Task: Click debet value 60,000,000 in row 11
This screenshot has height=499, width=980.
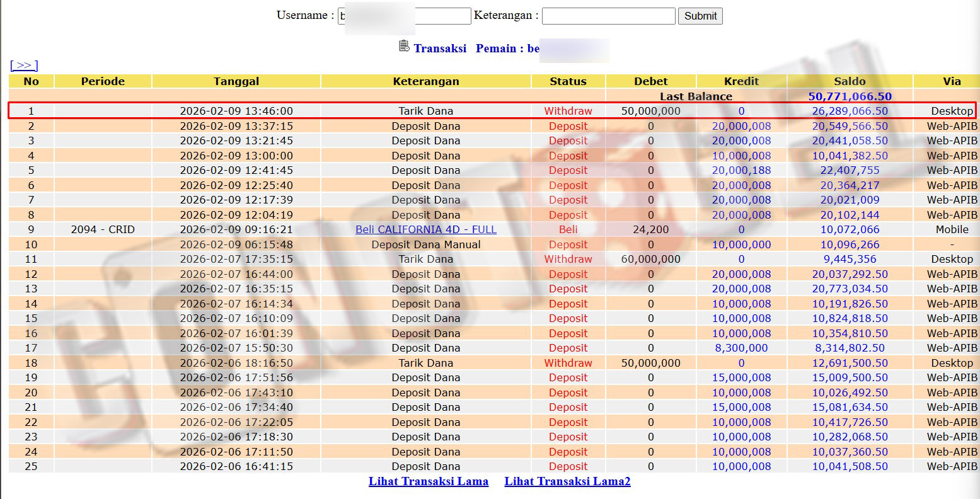Action: tap(650, 259)
